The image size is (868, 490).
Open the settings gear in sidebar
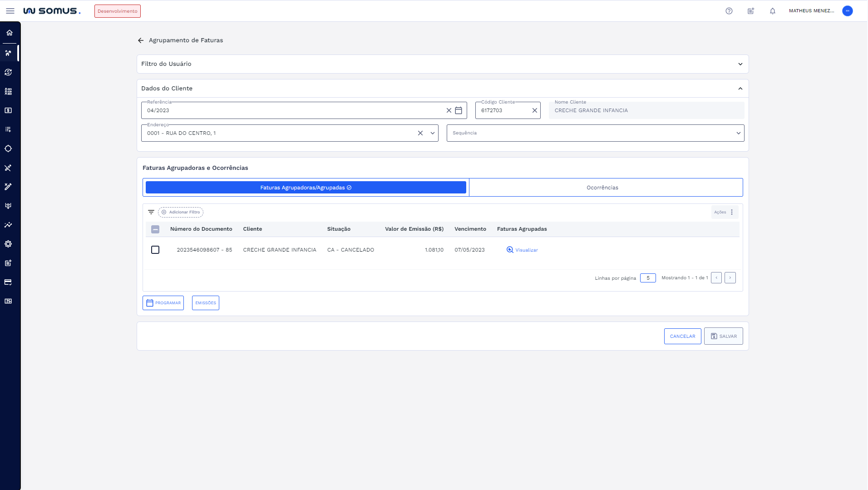8,244
